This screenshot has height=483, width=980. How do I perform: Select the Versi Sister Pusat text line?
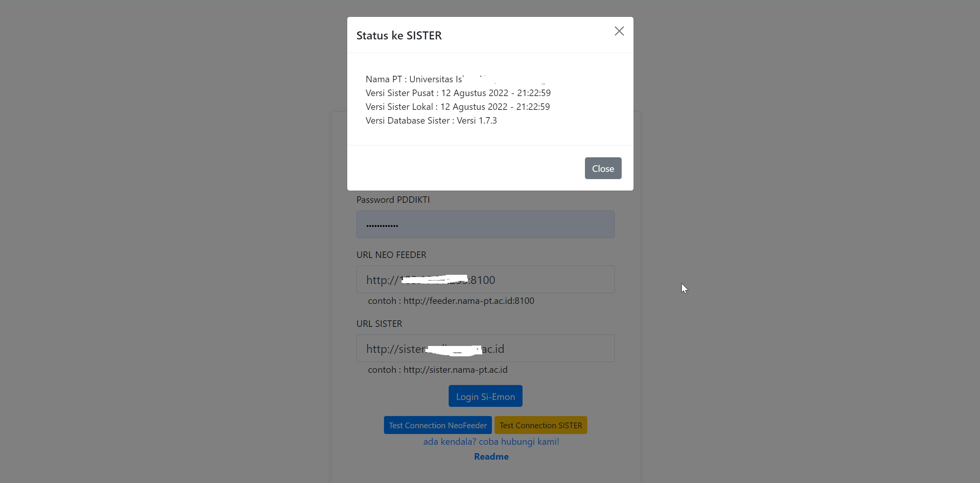click(457, 93)
